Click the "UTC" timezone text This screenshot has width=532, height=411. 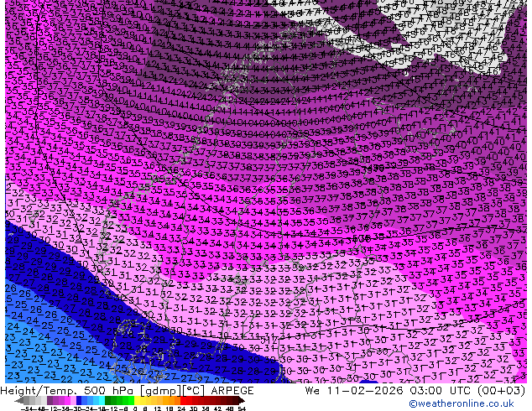tap(461, 391)
